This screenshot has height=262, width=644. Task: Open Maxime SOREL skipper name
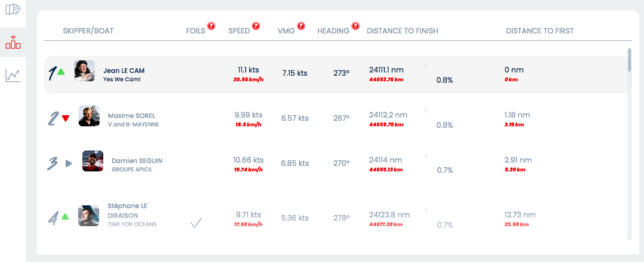pos(132,116)
